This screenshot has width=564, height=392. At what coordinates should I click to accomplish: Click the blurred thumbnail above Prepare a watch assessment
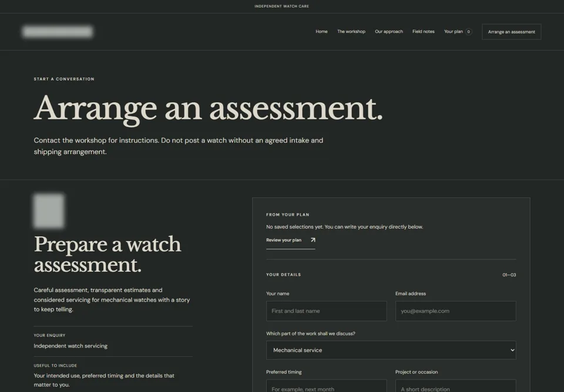click(x=49, y=211)
